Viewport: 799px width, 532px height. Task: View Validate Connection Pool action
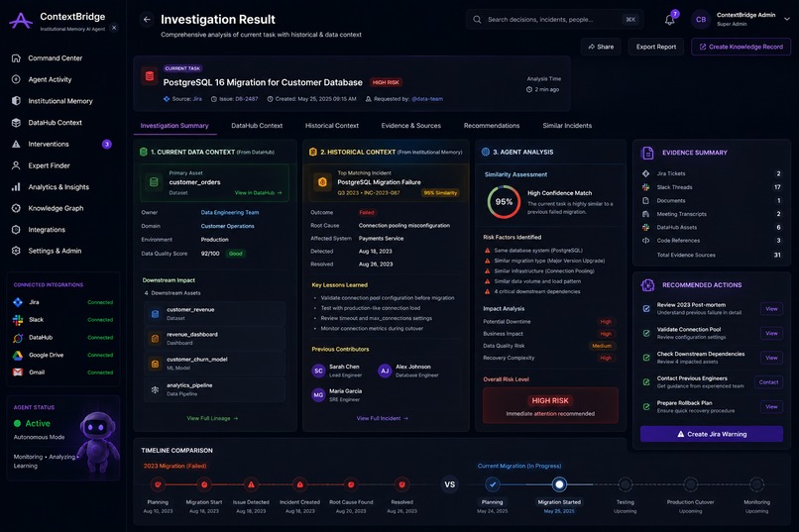pos(771,334)
